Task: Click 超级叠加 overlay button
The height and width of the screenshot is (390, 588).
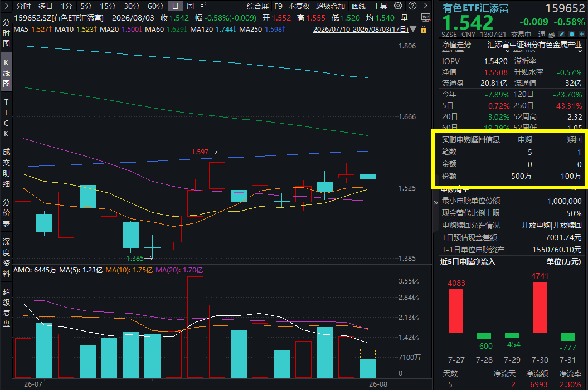Action: [331, 6]
